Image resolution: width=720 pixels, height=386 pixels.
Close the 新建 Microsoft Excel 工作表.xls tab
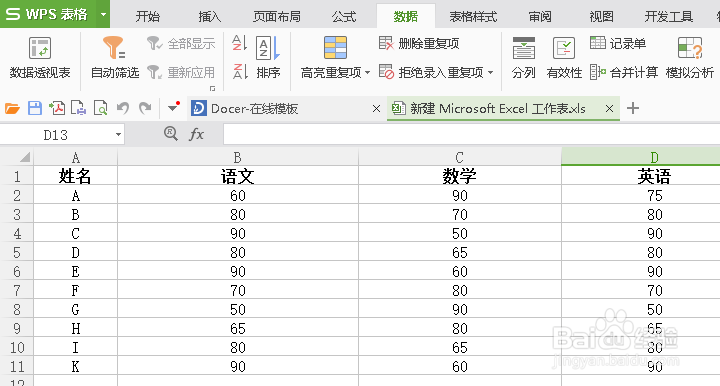[x=609, y=109]
